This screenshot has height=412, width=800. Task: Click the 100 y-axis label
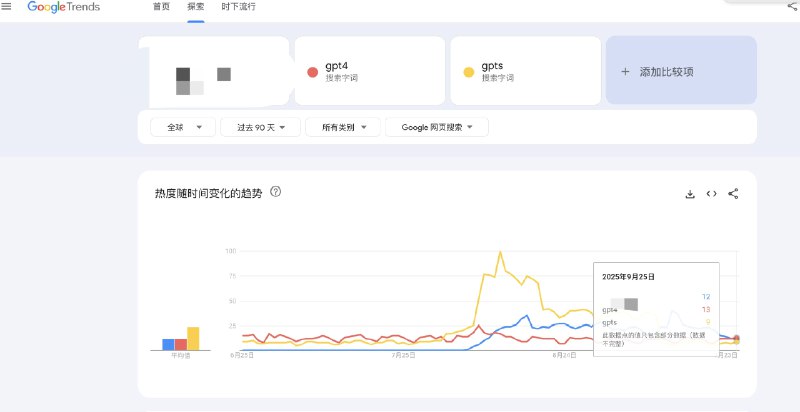(231, 251)
